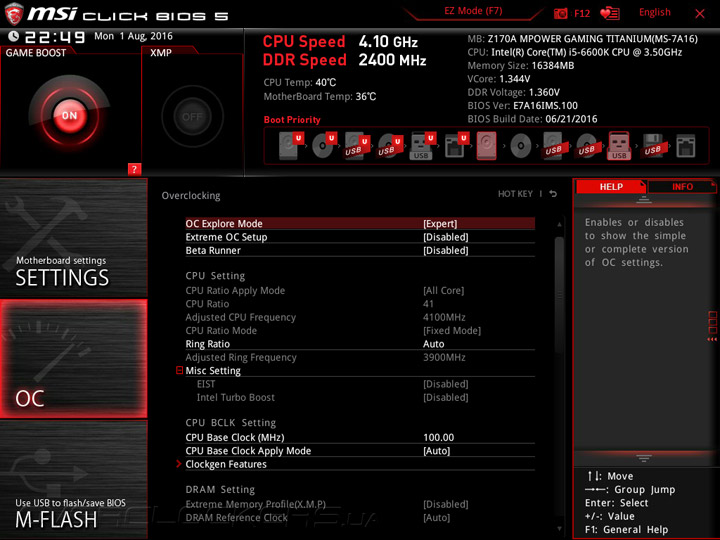Click the grip handle at bottom of help panel
This screenshot has height=540, width=720.
pyautogui.click(x=644, y=458)
